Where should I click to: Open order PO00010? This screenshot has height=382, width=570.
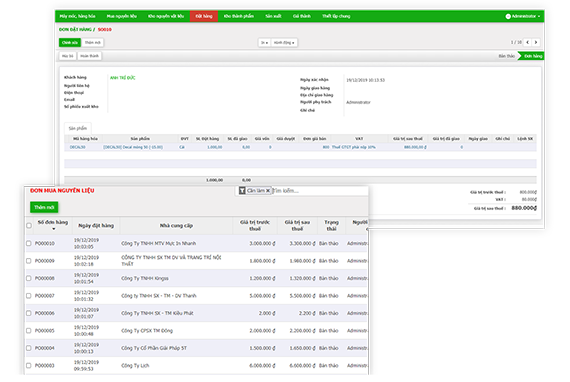45,244
